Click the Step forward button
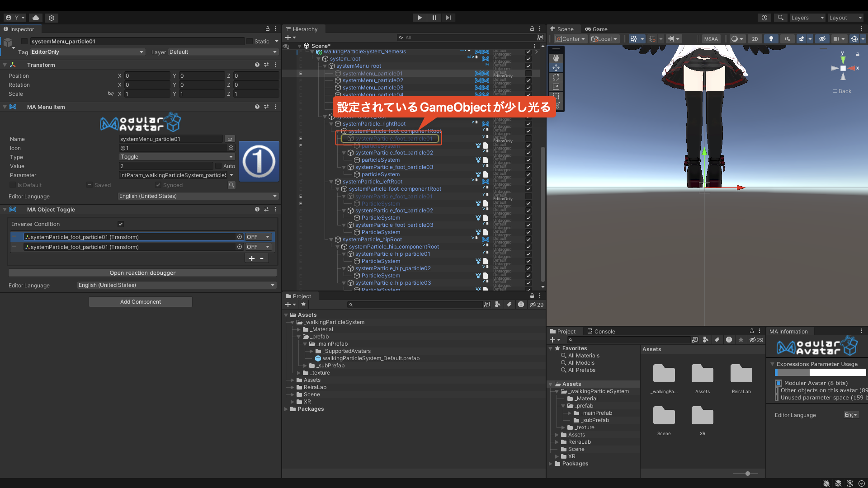This screenshot has height=488, width=868. coord(448,18)
